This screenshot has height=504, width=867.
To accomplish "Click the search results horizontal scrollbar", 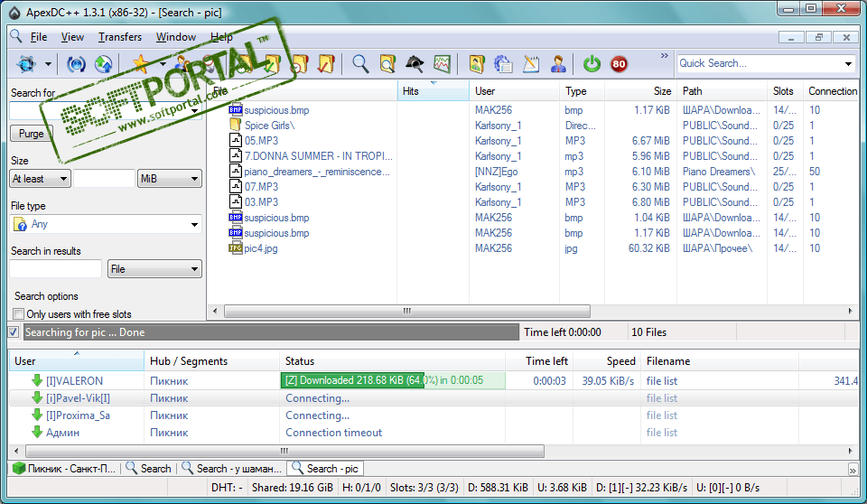I will click(x=407, y=311).
